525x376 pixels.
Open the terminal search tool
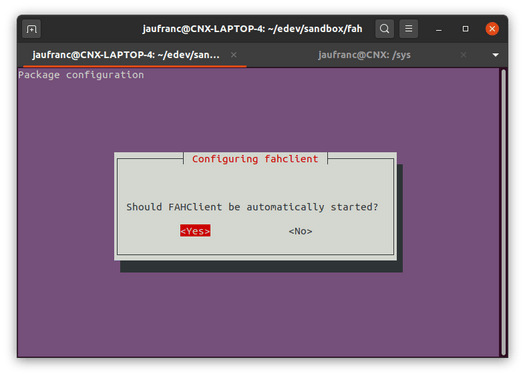point(384,29)
